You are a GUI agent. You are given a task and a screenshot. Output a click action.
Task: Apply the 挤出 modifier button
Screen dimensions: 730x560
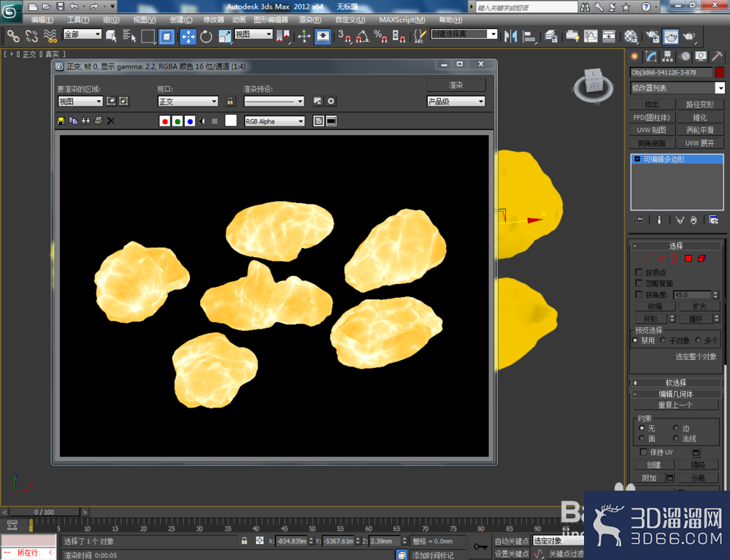[652, 104]
